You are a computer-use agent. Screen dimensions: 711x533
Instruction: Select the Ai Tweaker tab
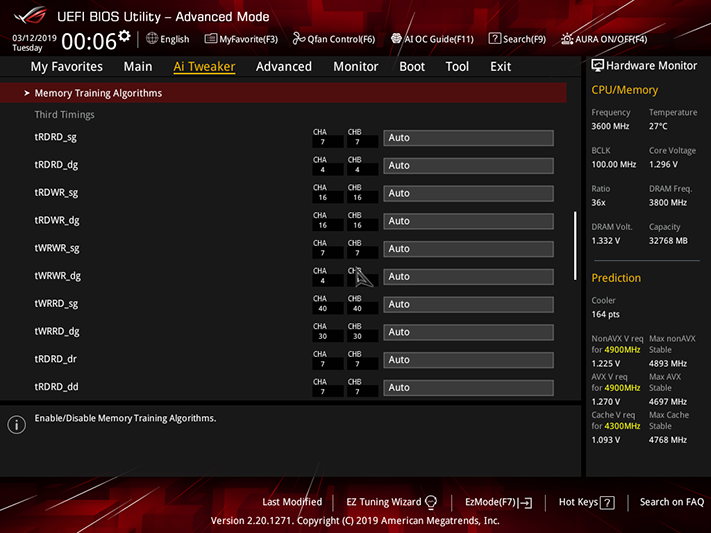click(204, 67)
